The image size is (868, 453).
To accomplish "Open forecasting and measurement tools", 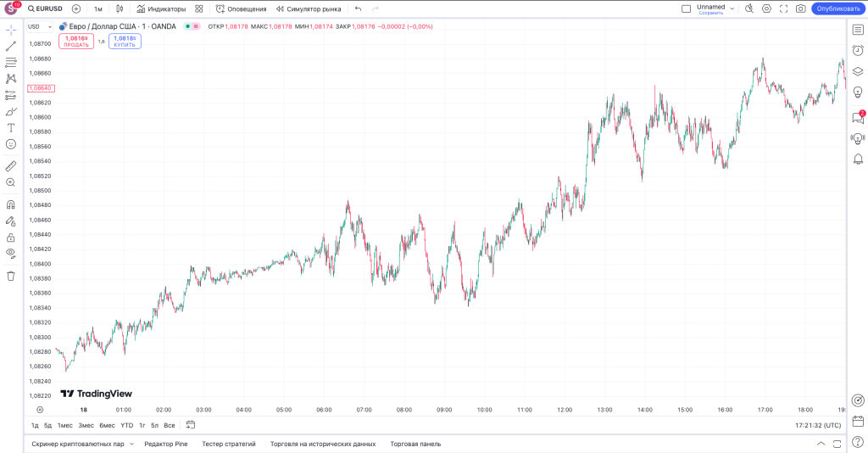I will 10,95.
